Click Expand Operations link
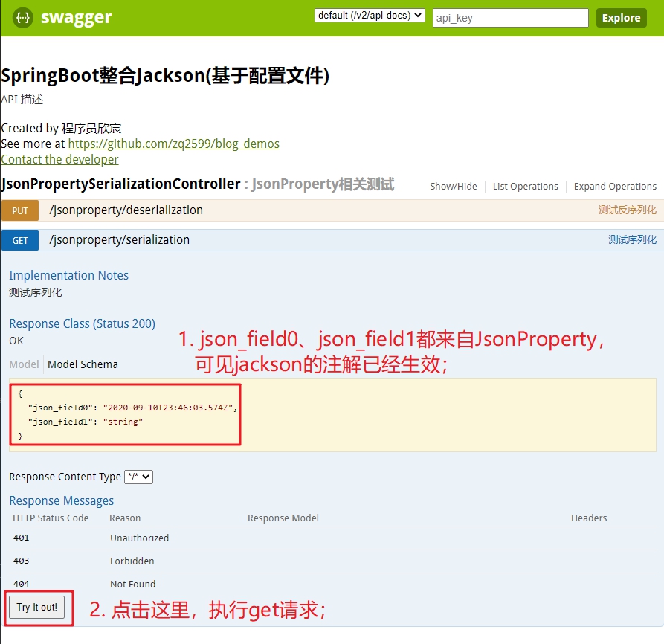 tap(615, 187)
